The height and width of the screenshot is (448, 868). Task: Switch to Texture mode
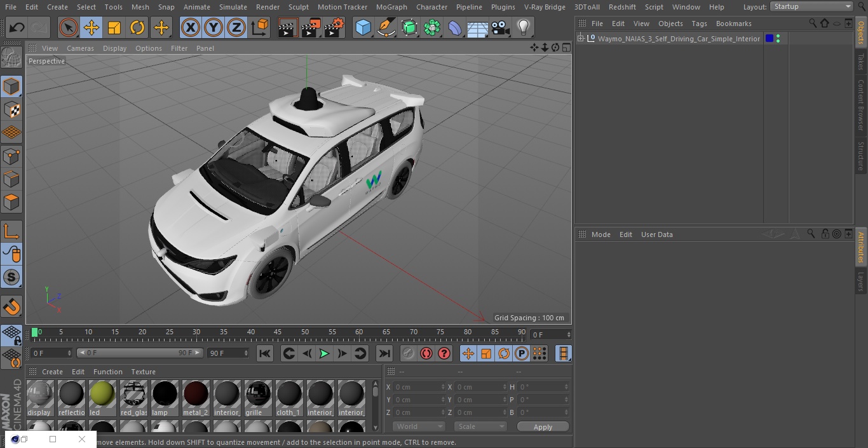click(x=11, y=110)
